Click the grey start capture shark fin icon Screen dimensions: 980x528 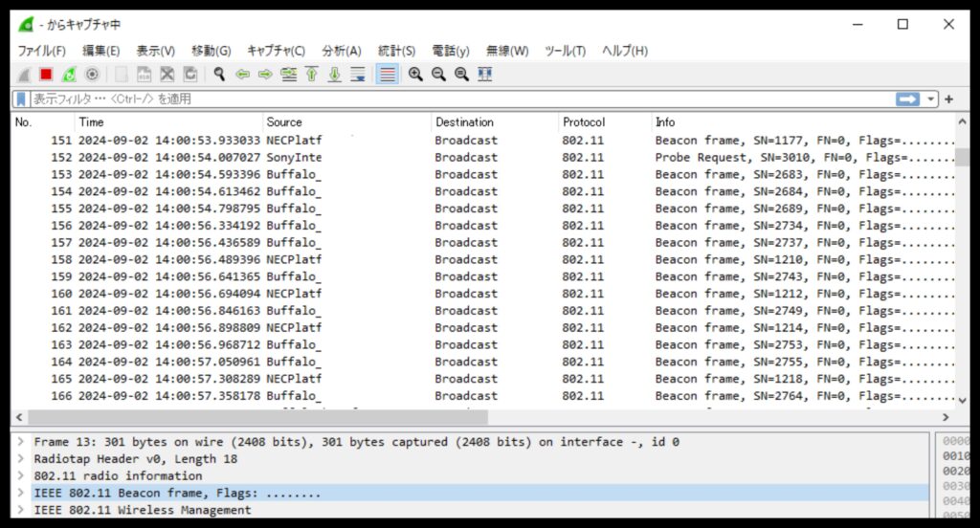coord(24,75)
